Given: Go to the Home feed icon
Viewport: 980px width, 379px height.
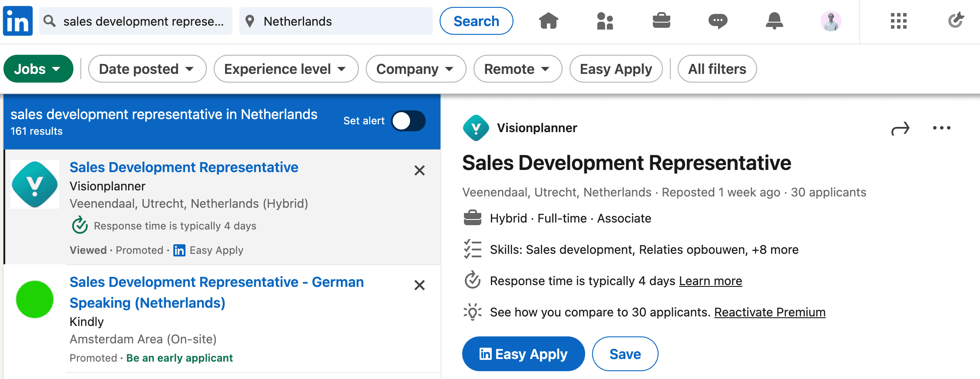Looking at the screenshot, I should coord(548,20).
